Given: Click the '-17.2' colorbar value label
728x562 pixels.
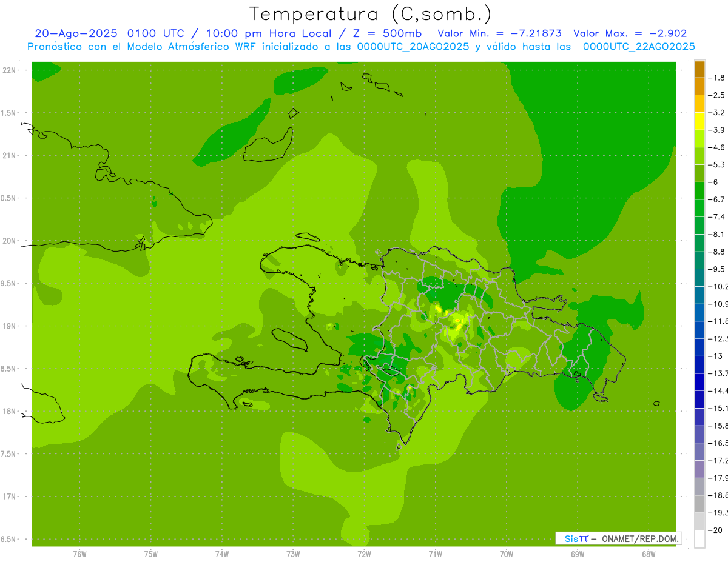Looking at the screenshot, I should tap(718, 461).
